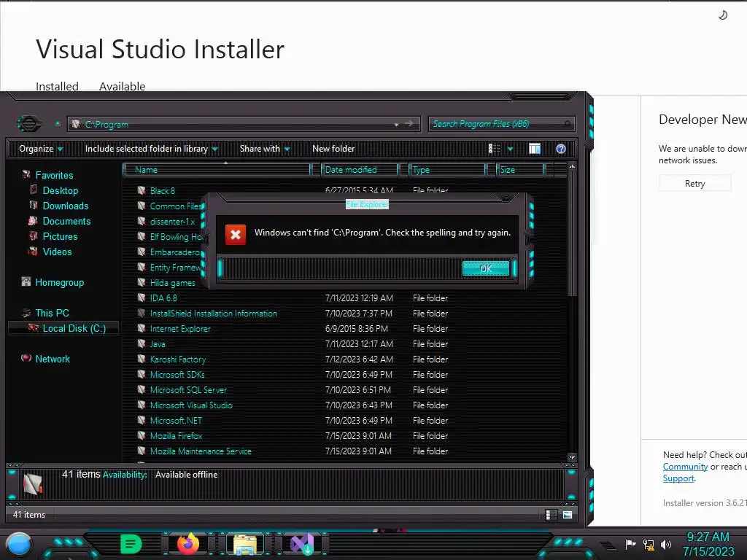Viewport: 747px width, 560px height.
Task: Click the file list scroll up arrow
Action: 572,167
